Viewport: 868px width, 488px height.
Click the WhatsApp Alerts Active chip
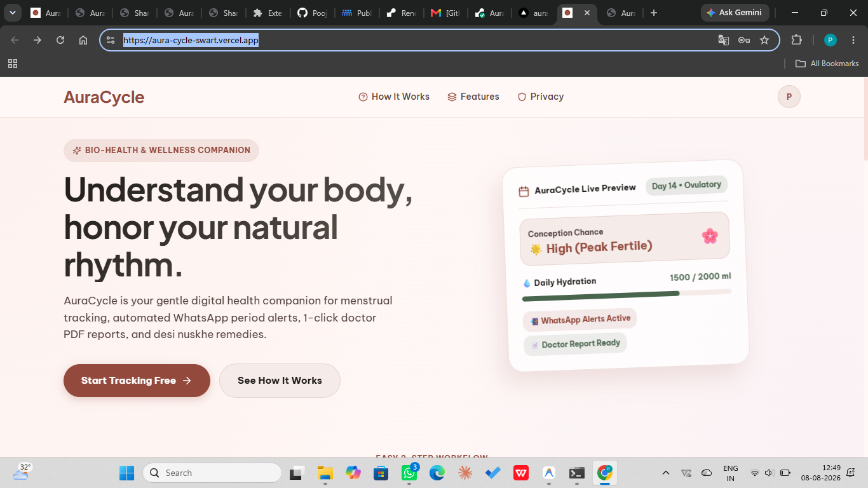[580, 320]
